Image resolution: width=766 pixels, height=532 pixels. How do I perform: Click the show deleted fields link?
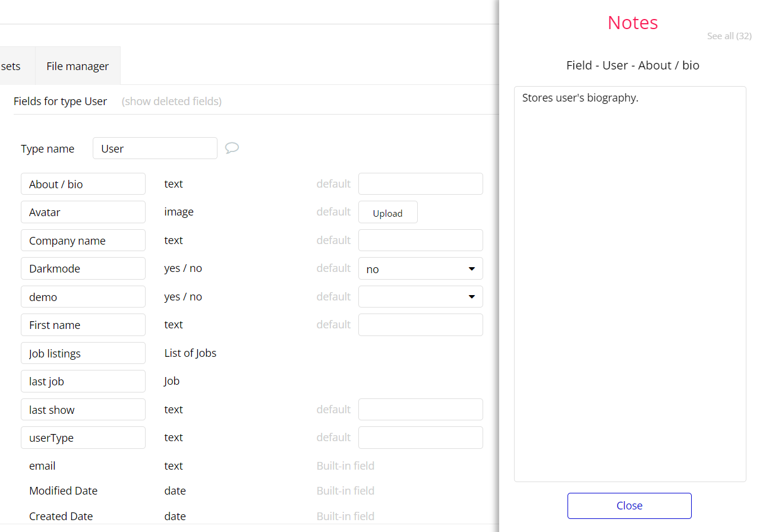pyautogui.click(x=172, y=102)
